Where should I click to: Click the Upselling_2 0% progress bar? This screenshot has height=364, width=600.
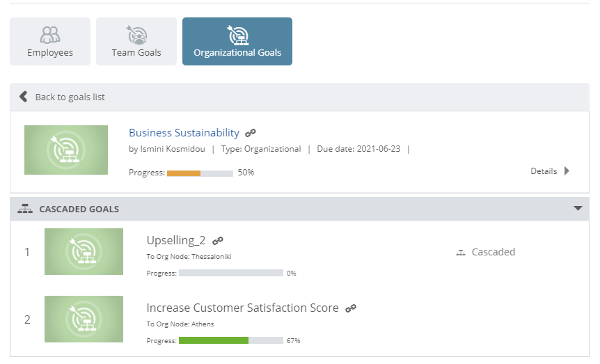click(231, 273)
